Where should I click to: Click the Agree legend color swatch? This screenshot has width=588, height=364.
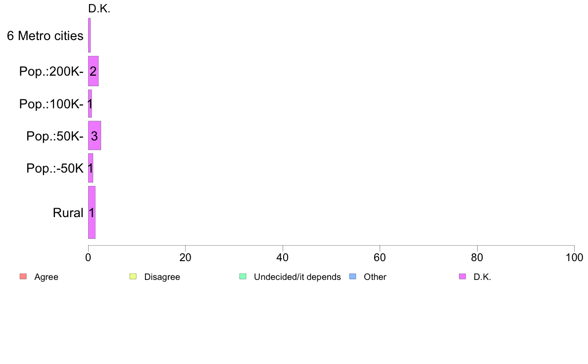(x=23, y=276)
